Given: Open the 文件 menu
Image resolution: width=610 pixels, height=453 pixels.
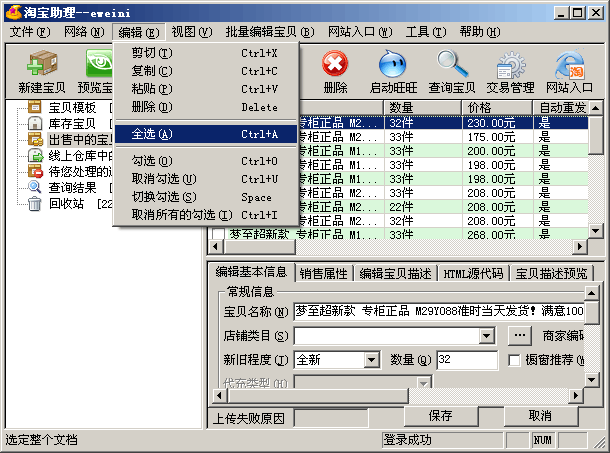Looking at the screenshot, I should (30, 32).
